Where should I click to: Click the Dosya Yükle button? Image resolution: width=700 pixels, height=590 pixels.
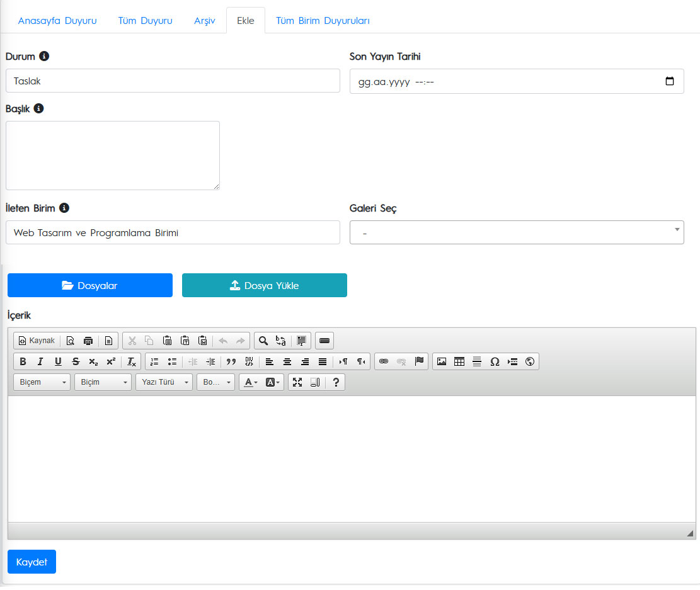264,285
